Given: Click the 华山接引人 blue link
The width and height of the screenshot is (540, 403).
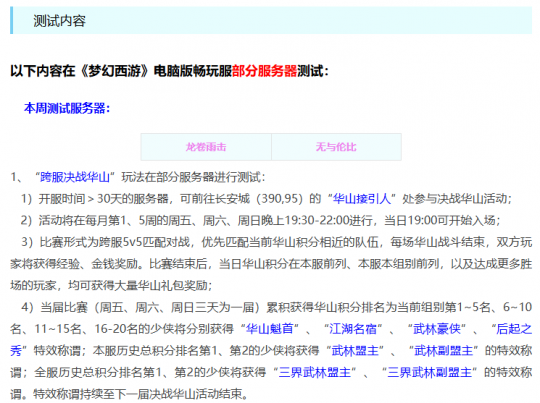Looking at the screenshot, I should [362, 199].
